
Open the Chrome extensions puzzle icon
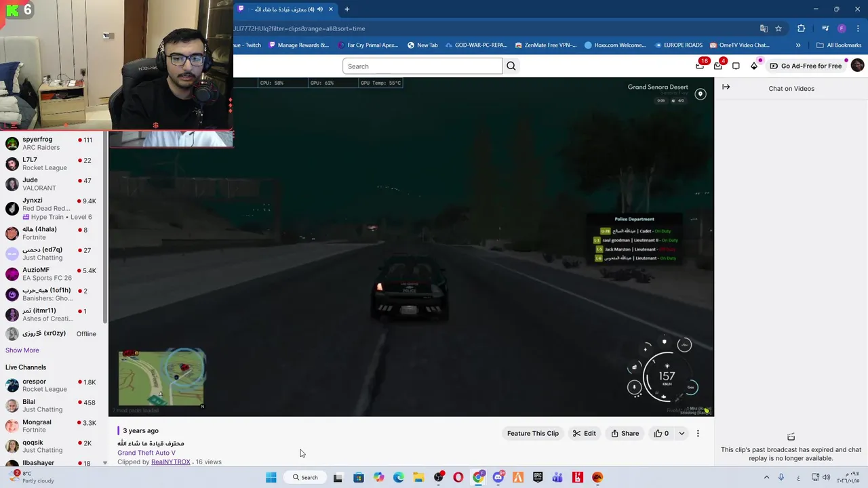[802, 28]
